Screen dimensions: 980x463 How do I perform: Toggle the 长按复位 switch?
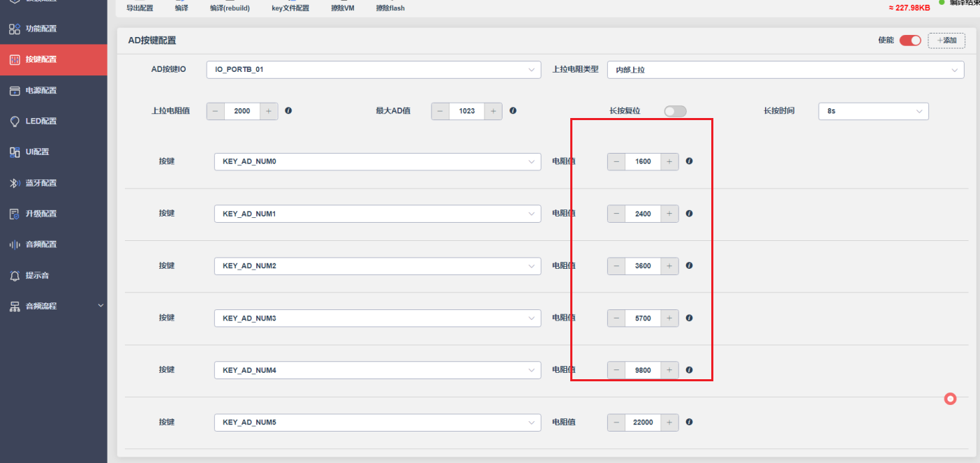675,111
